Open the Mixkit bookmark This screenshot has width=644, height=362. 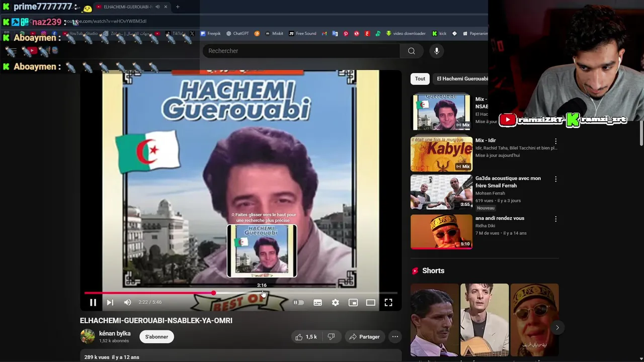274,34
